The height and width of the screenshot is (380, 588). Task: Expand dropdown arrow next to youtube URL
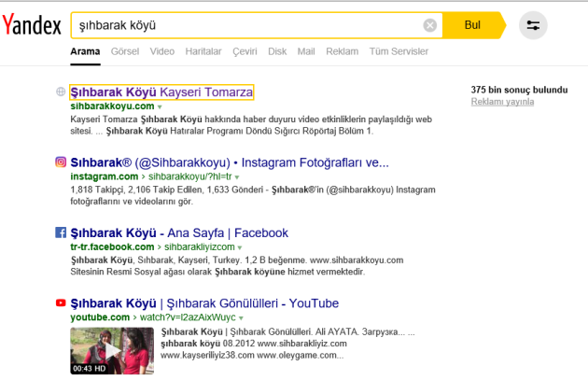pos(241,318)
